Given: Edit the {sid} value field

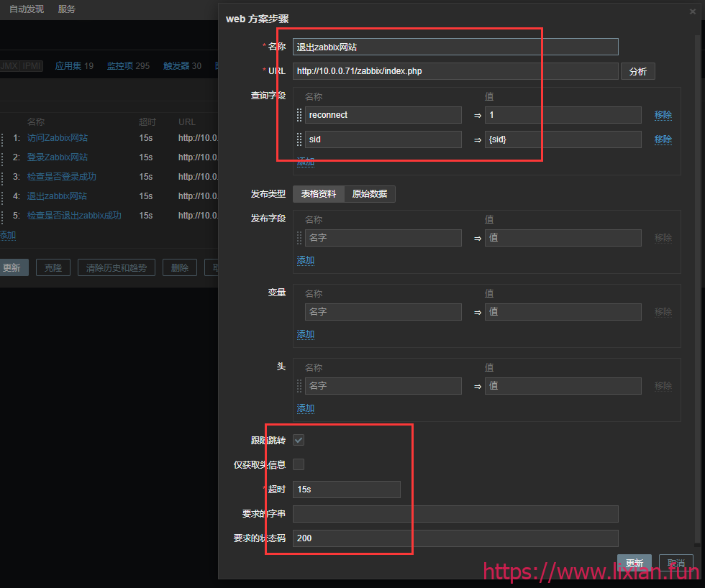Looking at the screenshot, I should click(x=563, y=139).
